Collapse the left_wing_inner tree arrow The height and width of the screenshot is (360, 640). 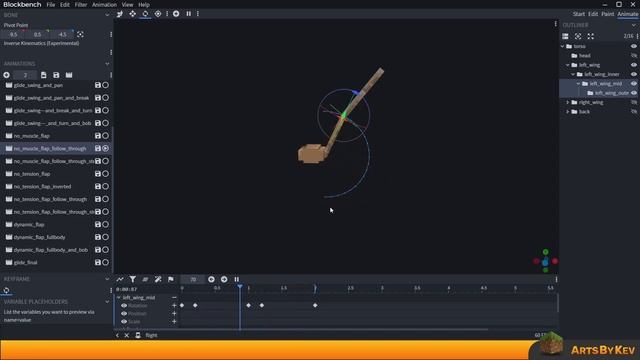coord(573,74)
